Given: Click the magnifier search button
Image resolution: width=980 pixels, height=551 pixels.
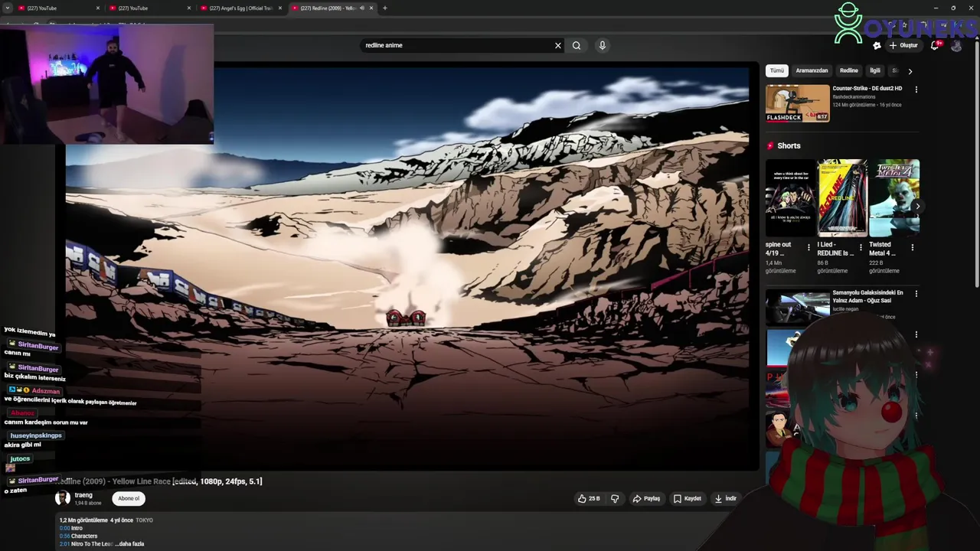Looking at the screenshot, I should coord(577,45).
